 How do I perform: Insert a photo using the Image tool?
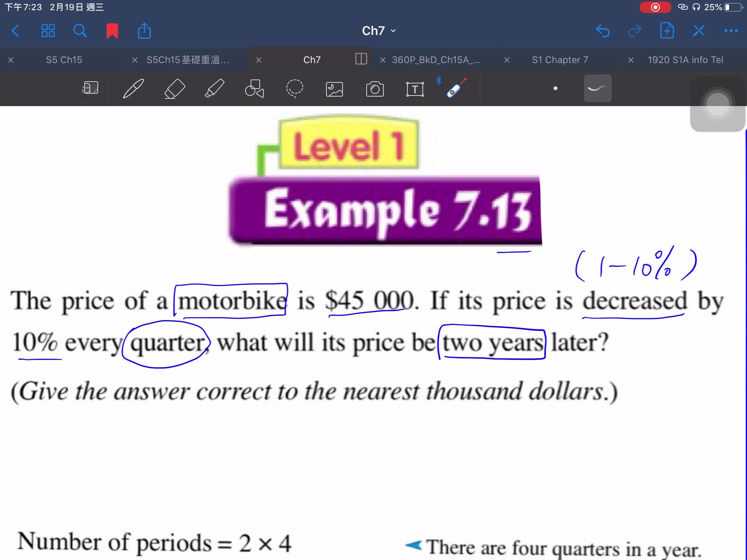(335, 89)
